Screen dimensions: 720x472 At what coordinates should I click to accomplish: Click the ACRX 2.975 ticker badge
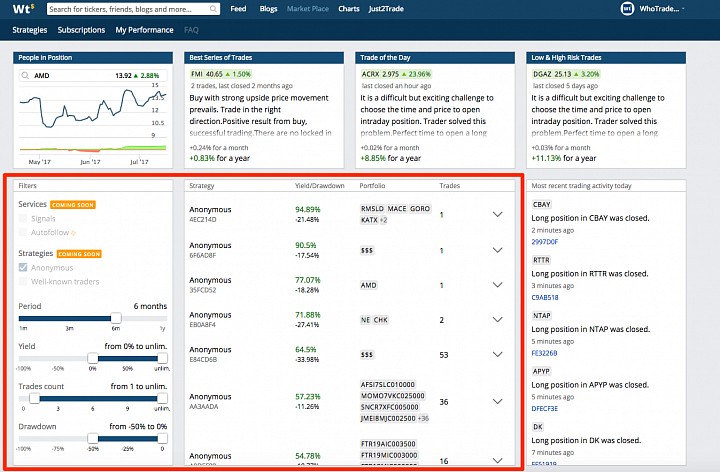click(396, 74)
